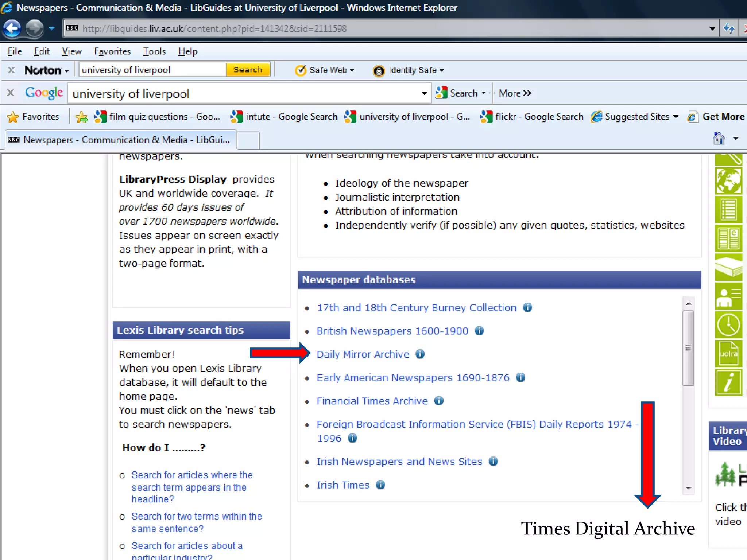Click info icon beside Financial Times Archive

tap(439, 401)
